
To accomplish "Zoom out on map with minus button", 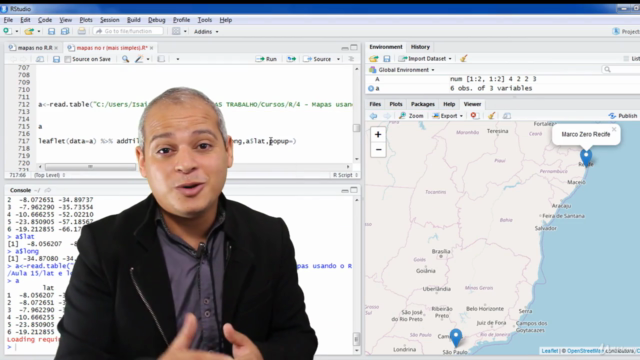I will pyautogui.click(x=378, y=150).
